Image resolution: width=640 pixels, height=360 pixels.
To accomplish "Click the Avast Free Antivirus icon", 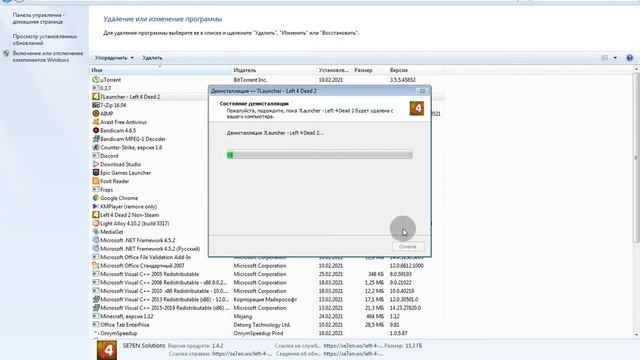I will 96,122.
